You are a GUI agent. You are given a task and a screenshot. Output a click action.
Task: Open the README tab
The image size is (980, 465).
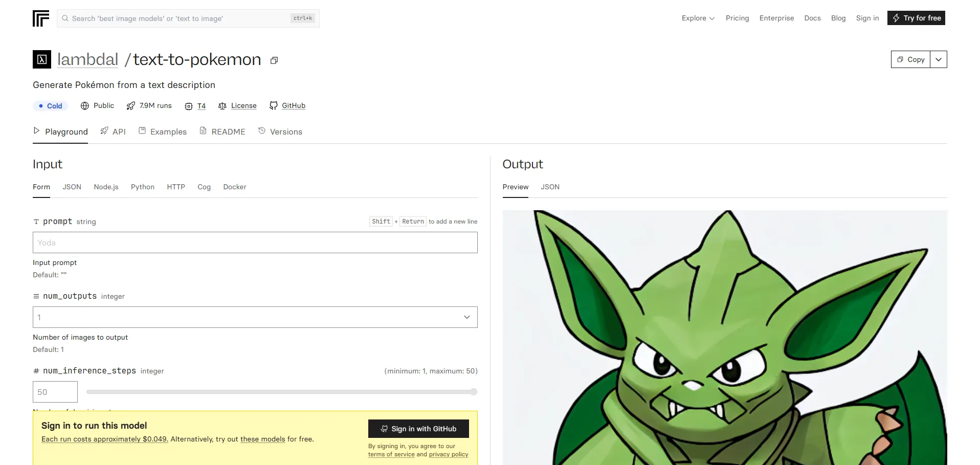[x=222, y=131]
